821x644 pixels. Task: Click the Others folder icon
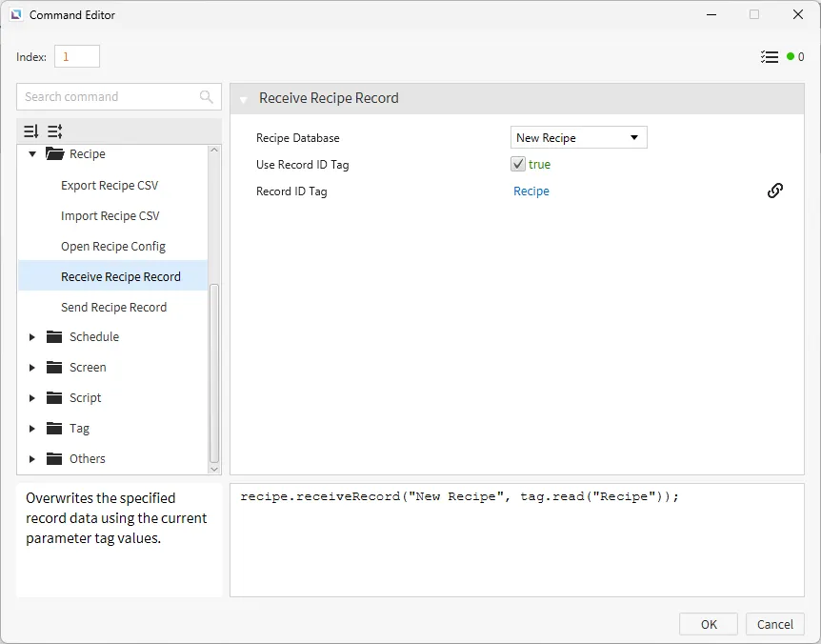point(54,459)
